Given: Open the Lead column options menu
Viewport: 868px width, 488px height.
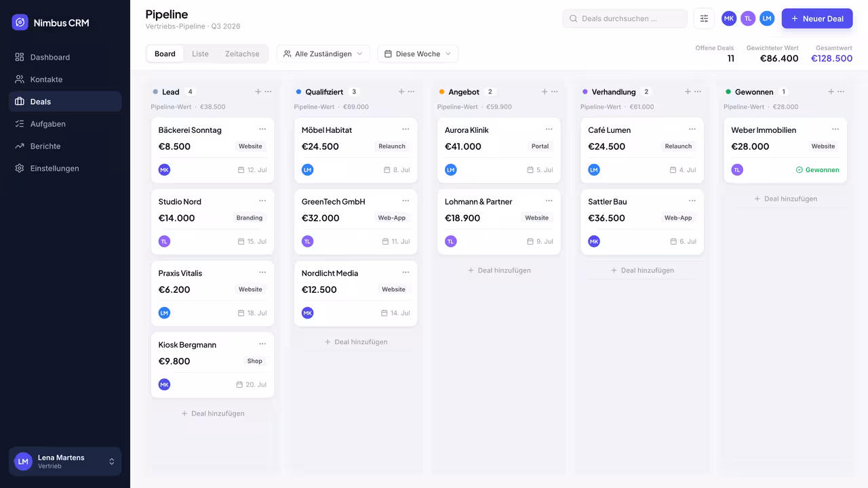Looking at the screenshot, I should tap(269, 91).
